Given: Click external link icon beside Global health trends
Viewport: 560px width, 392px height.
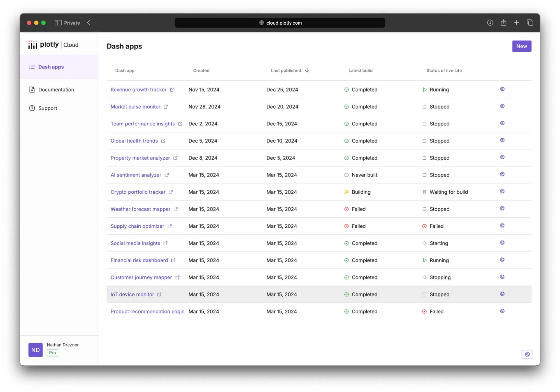Looking at the screenshot, I should point(163,141).
